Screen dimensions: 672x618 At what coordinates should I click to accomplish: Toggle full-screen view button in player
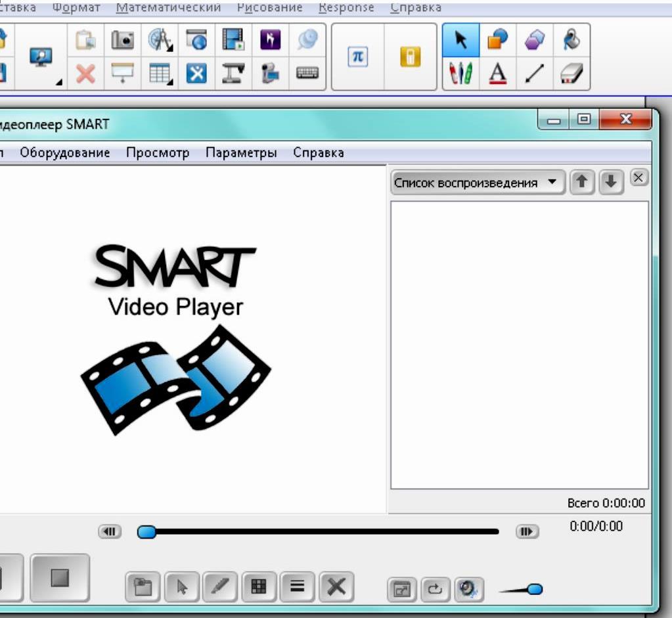click(x=401, y=590)
